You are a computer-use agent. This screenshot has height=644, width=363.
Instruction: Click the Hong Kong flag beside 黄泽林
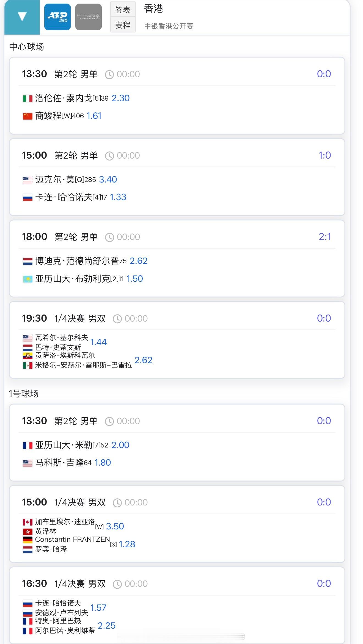pyautogui.click(x=28, y=532)
